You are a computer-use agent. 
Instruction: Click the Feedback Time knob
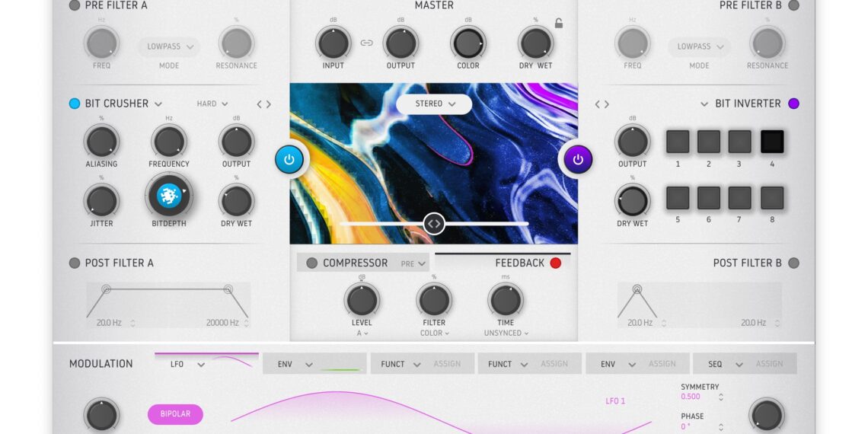coord(506,300)
